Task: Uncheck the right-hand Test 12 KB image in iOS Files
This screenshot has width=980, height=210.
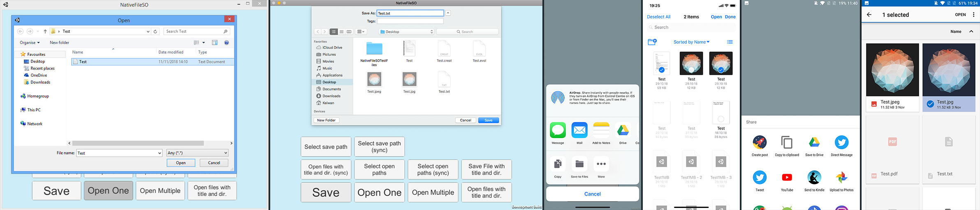Action: 721,70
